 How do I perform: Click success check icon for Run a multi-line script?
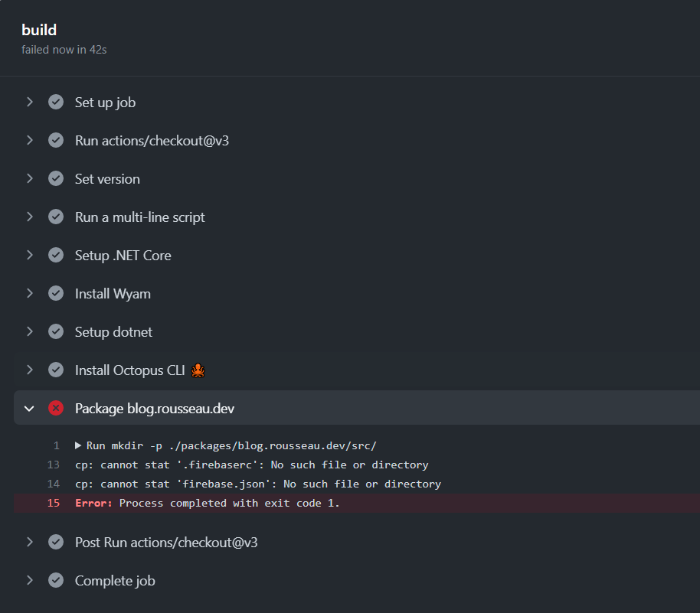(56, 217)
